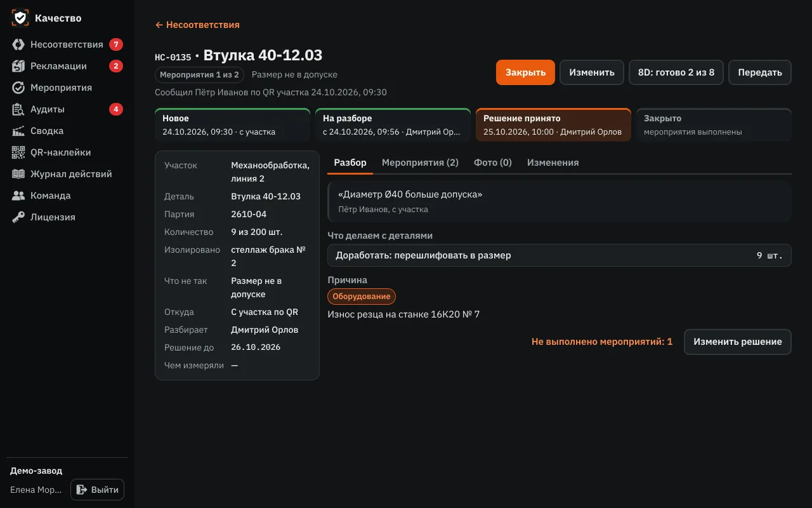Click the Не выполнено мероприятий: 1 warning

click(x=602, y=342)
